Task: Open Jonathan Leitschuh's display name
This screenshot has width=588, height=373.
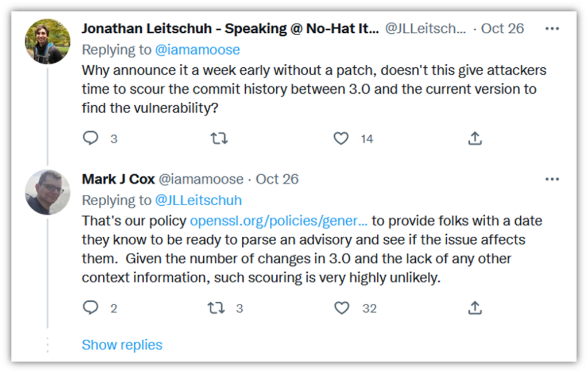Action: tap(230, 29)
